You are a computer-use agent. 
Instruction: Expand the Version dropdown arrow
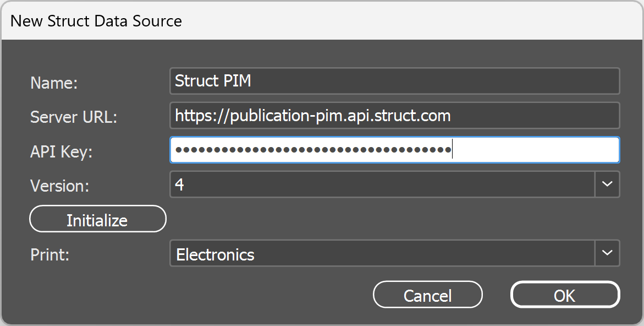(x=607, y=184)
